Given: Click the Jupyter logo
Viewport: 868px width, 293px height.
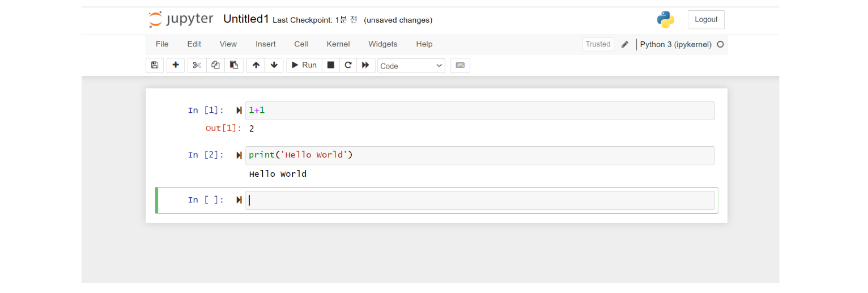Looking at the screenshot, I should pos(181,19).
